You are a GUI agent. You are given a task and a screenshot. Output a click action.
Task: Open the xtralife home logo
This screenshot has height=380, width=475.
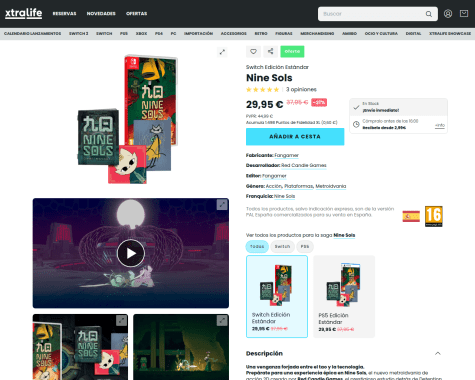(x=24, y=14)
